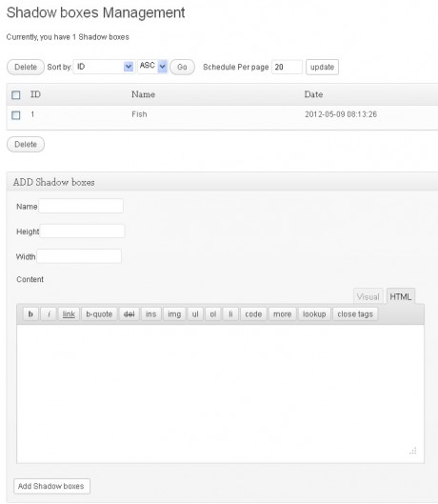Switch to the HTML editor tab
The width and height of the screenshot is (438, 504).
click(x=401, y=296)
